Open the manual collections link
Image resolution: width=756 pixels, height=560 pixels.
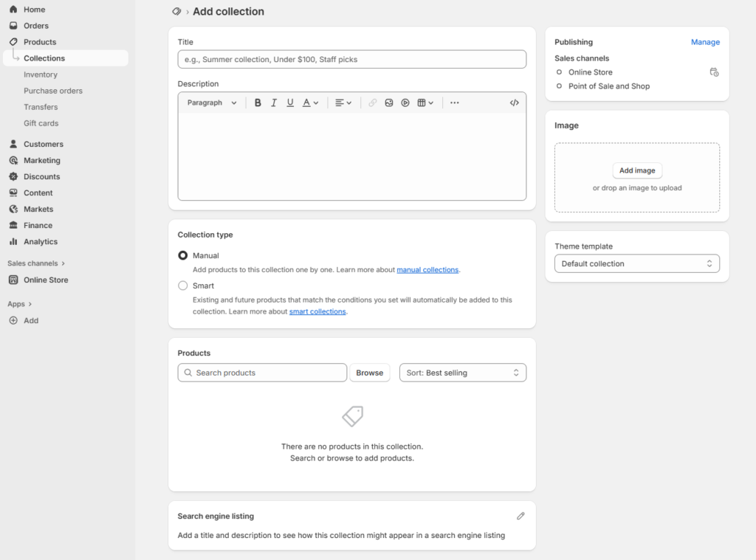(x=427, y=270)
